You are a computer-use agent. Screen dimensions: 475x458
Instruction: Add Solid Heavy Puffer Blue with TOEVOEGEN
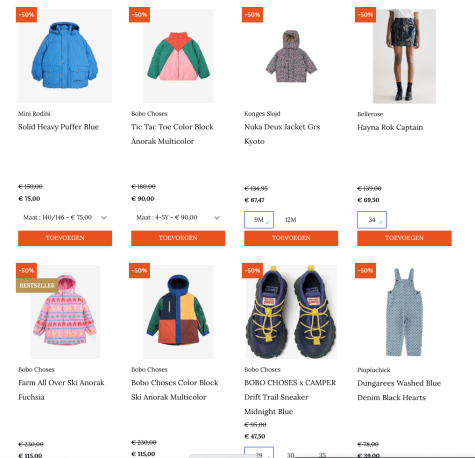[65, 238]
